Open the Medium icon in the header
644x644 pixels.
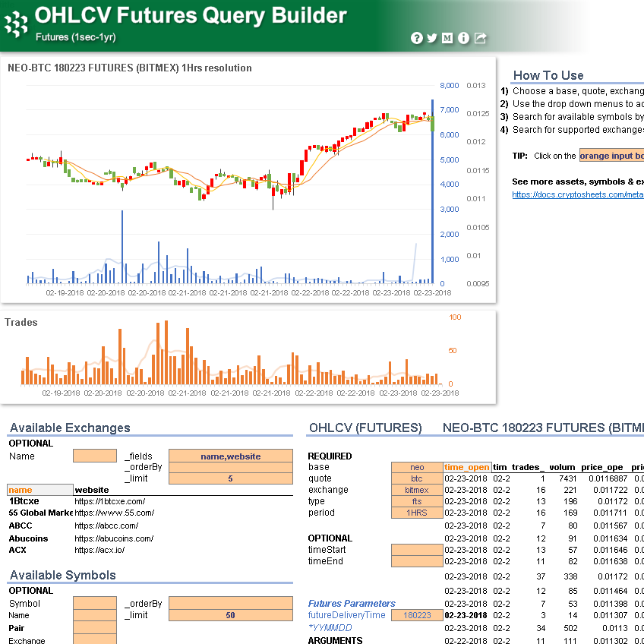(447, 38)
